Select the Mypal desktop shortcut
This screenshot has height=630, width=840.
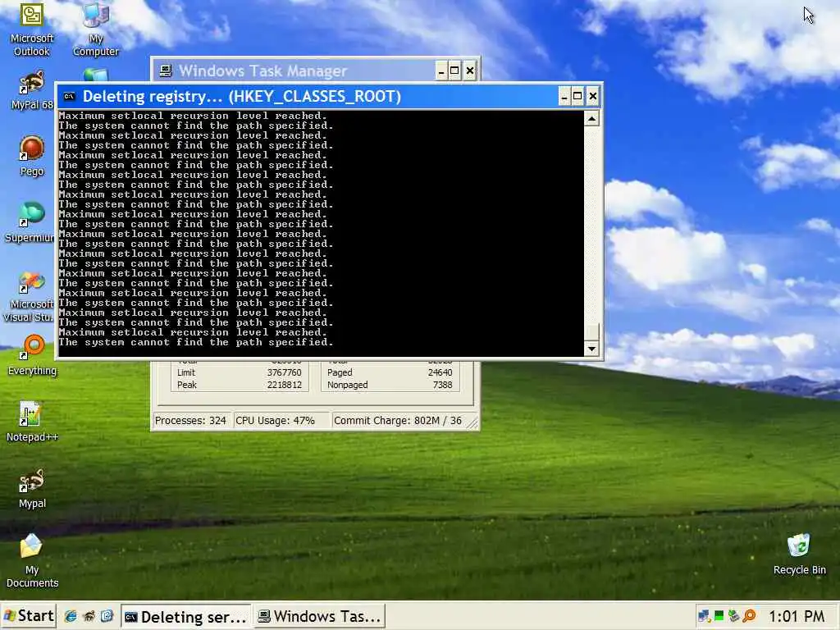click(32, 488)
